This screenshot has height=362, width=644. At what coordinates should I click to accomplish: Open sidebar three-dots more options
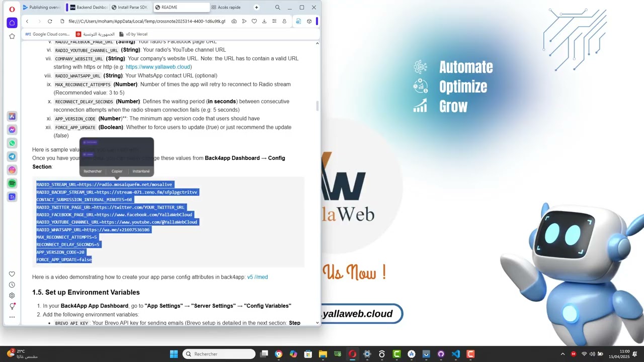pyautogui.click(x=12, y=317)
